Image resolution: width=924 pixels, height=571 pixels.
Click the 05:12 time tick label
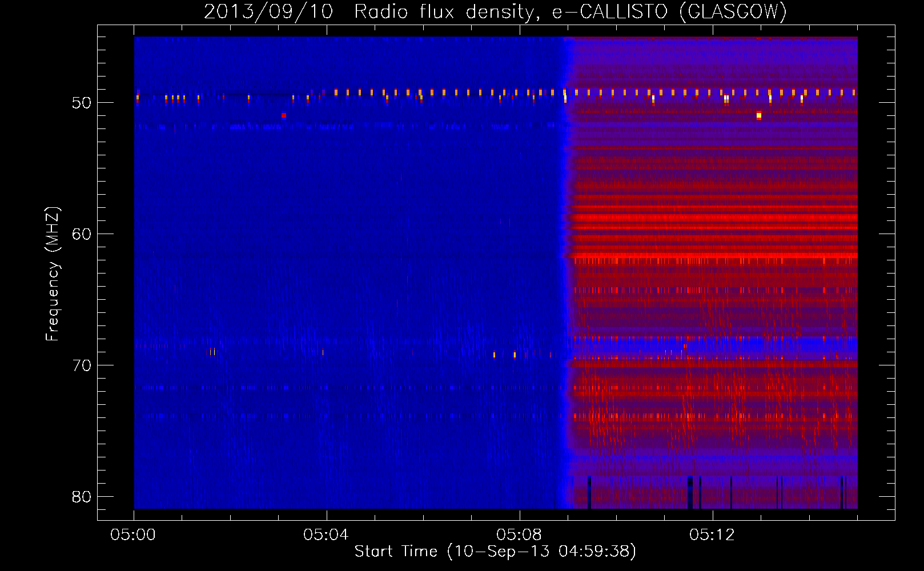click(712, 535)
